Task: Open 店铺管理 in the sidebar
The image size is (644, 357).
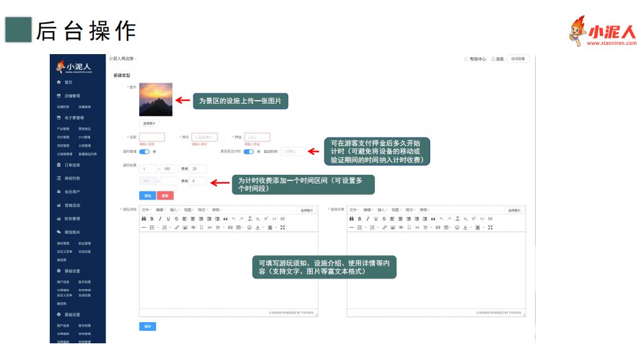Action: pos(72,96)
